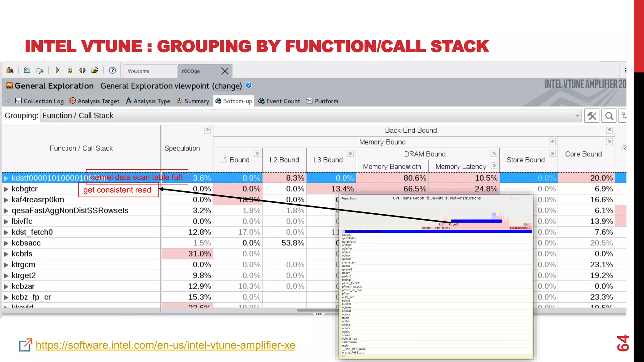Viewport: 644px width, 362px height.
Task: Click the 80.6% Memory Bandwidth cell
Action: coord(392,178)
